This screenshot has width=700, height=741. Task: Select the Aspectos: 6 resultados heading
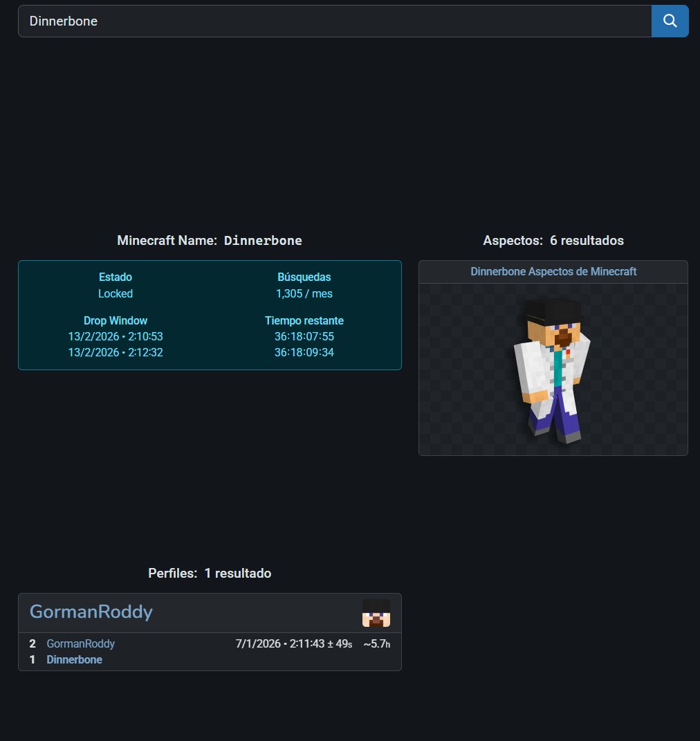point(553,241)
